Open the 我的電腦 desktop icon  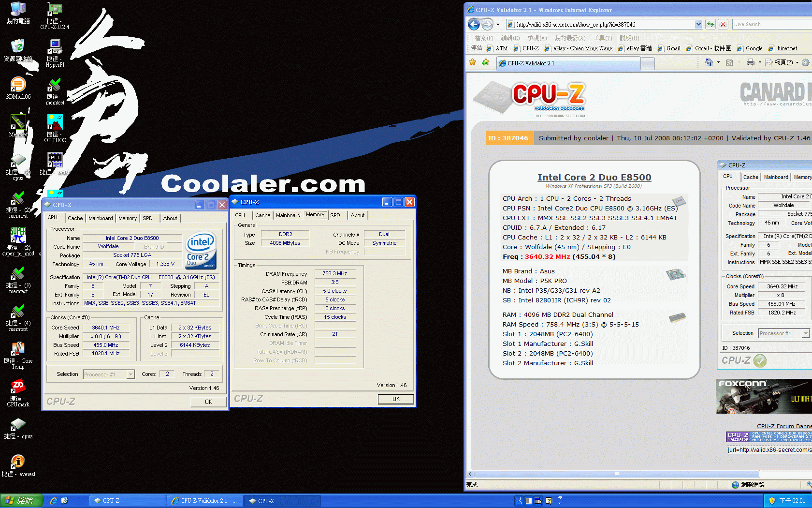18,13
